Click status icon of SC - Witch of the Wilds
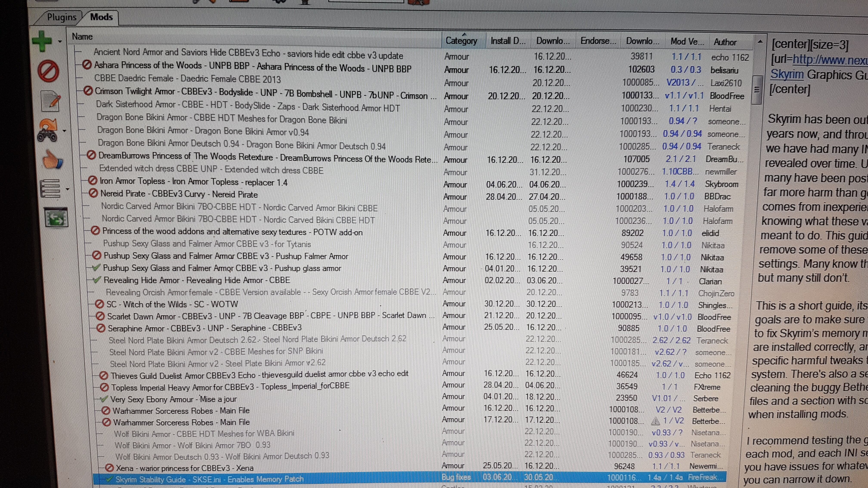868x488 pixels. [99, 304]
